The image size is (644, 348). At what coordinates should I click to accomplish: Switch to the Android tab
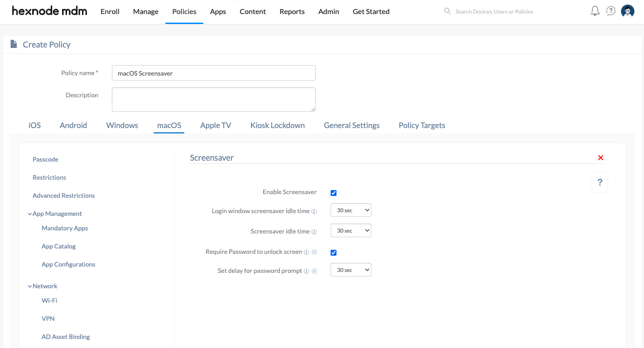point(73,125)
